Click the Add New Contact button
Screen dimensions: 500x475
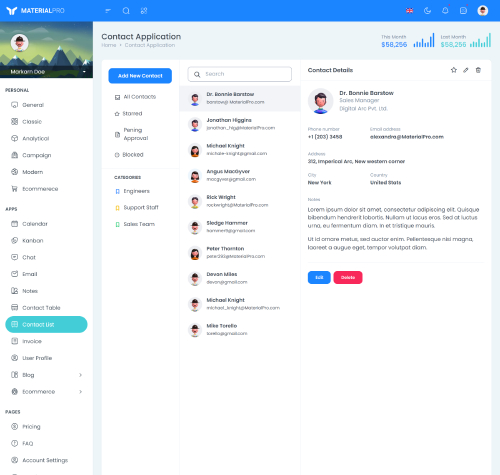click(x=140, y=76)
